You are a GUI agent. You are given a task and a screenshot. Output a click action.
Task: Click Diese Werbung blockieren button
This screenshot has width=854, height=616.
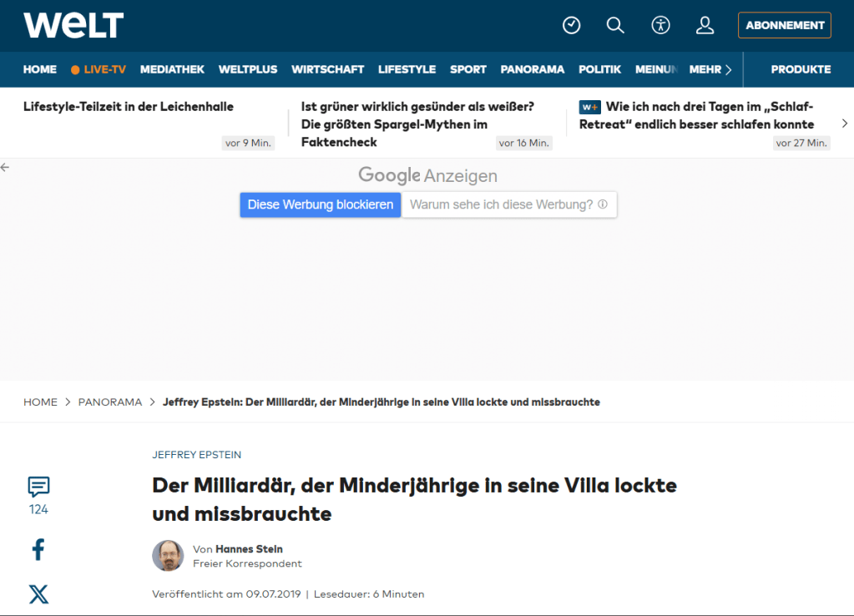tap(321, 204)
